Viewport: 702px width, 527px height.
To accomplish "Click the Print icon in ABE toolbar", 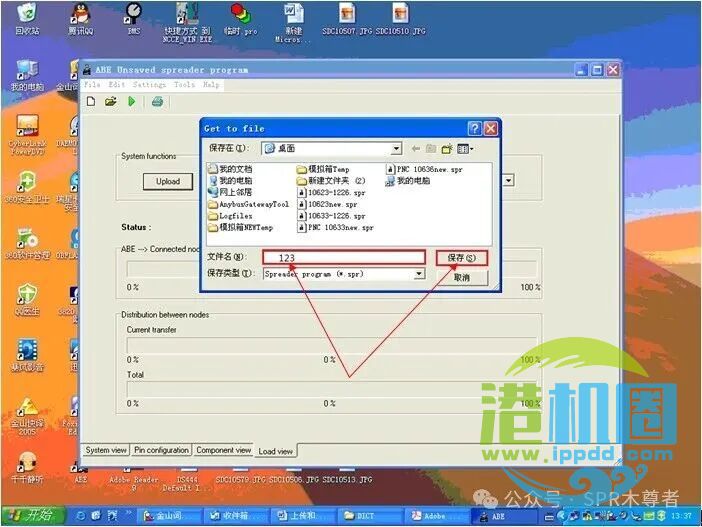I will point(157,101).
